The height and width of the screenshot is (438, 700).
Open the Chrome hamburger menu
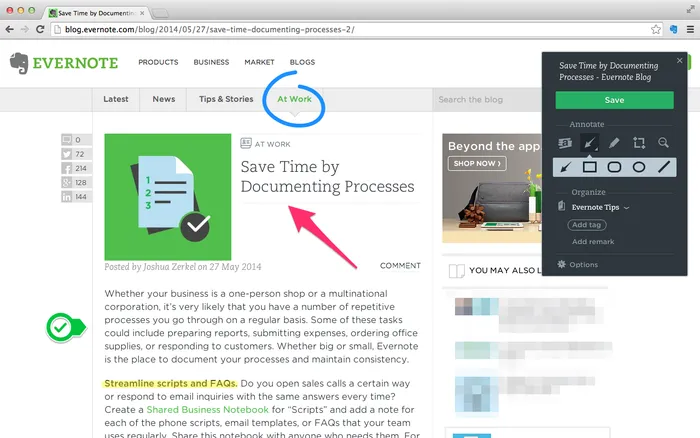690,29
